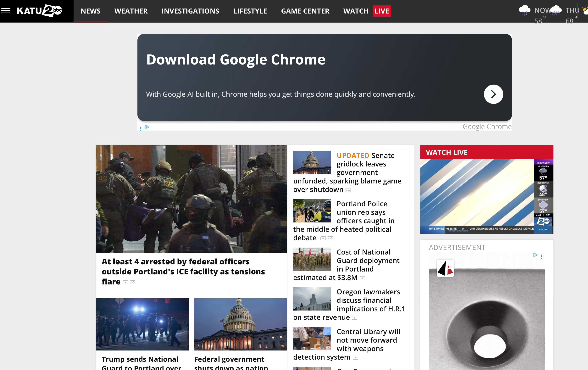Open the hamburger menu icon
The image size is (588, 370).
[x=6, y=11]
